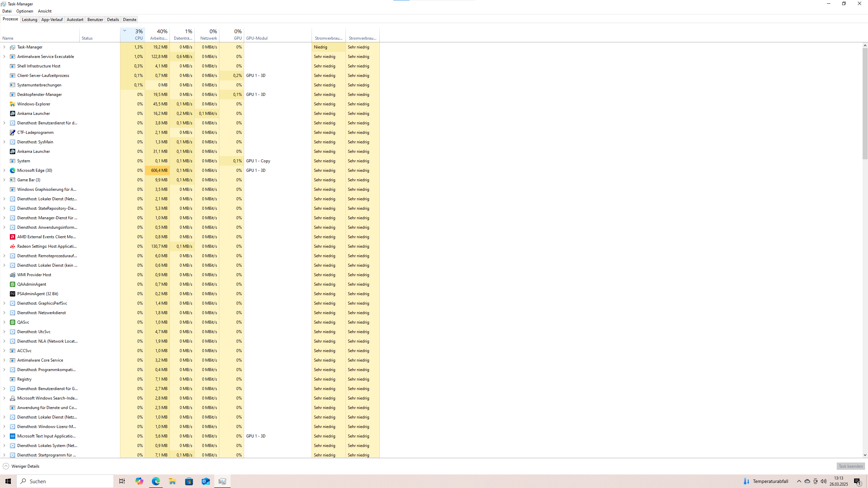Image resolution: width=868 pixels, height=488 pixels.
Task: Click the first Ankama Launcher icon
Action: click(x=13, y=114)
